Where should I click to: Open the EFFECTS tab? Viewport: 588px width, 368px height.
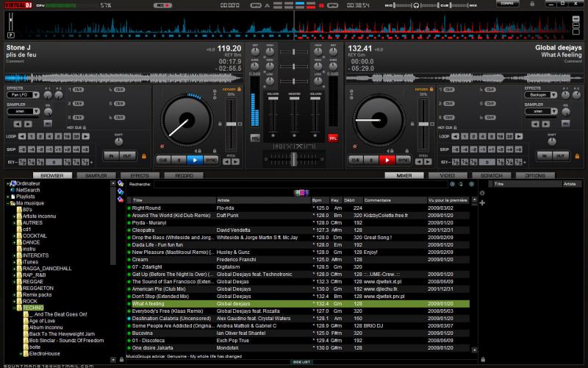point(140,175)
